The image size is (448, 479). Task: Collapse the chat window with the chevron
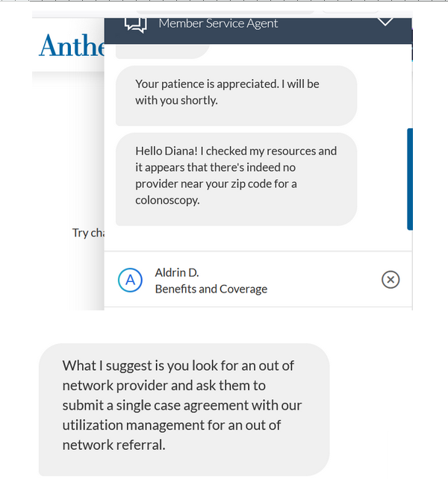click(385, 21)
